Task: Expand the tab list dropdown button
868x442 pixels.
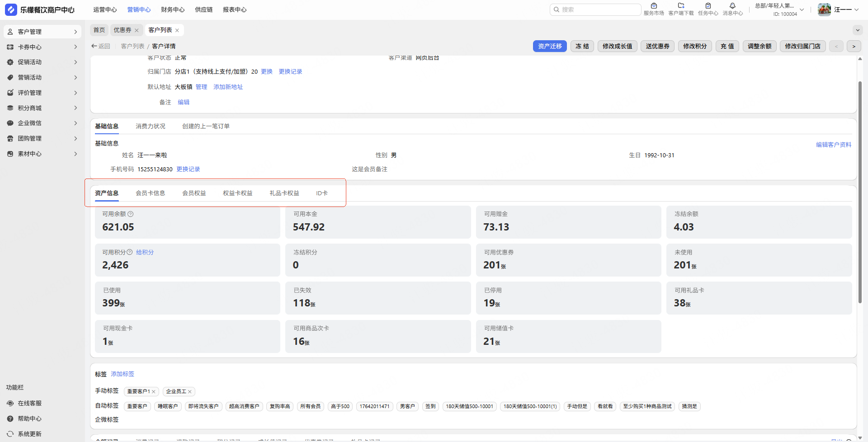Action: tap(858, 30)
